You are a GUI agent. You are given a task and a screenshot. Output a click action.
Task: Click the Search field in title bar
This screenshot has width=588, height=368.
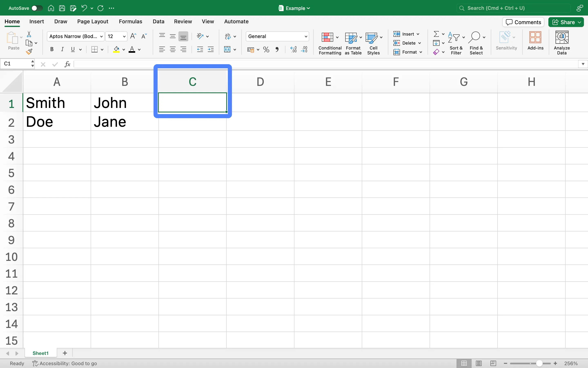pos(513,8)
